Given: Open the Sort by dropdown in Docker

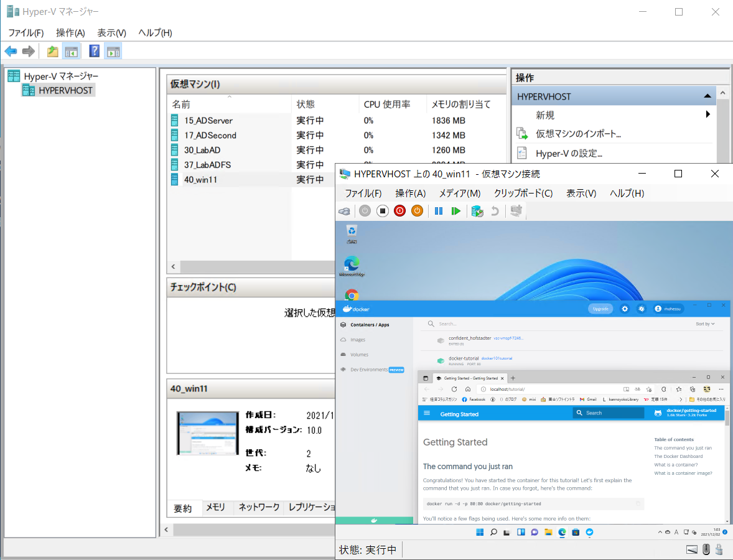Looking at the screenshot, I should 705,324.
